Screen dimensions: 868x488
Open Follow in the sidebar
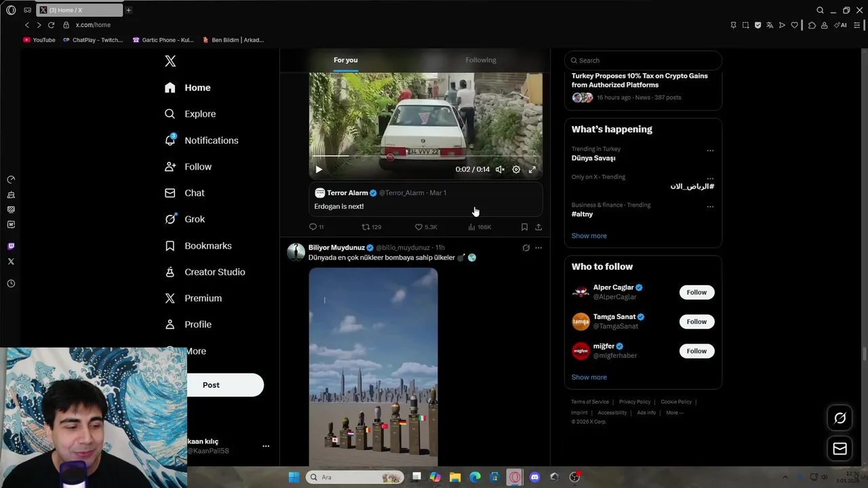point(188,167)
